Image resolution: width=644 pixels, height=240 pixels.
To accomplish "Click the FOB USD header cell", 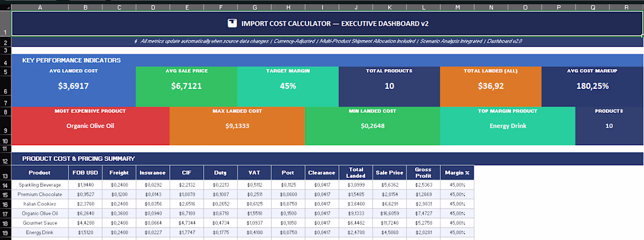I will [x=85, y=173].
